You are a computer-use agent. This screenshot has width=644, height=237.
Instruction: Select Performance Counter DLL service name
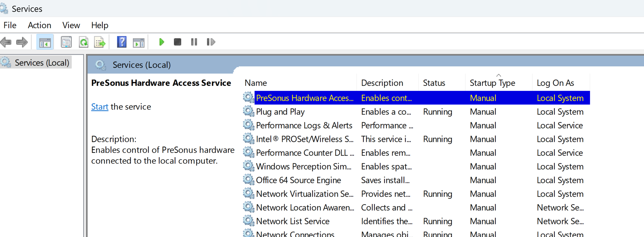(305, 153)
